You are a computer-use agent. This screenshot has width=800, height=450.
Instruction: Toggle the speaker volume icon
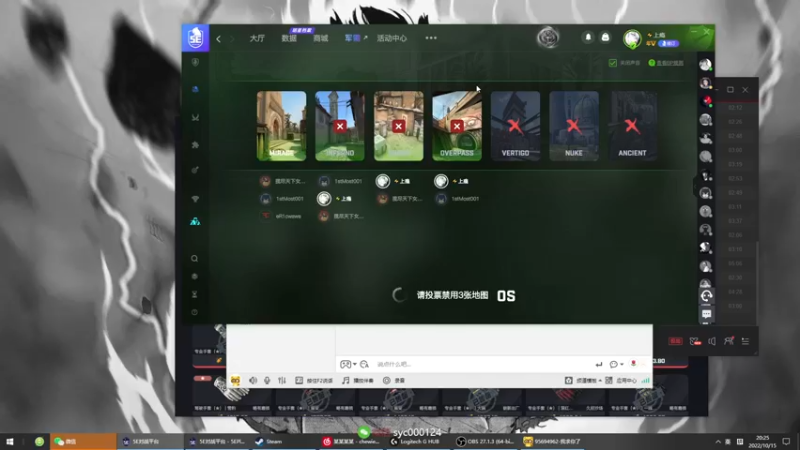click(x=253, y=381)
